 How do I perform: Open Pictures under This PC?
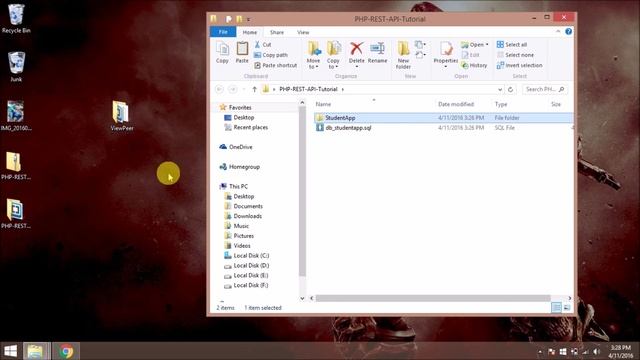pyautogui.click(x=243, y=236)
